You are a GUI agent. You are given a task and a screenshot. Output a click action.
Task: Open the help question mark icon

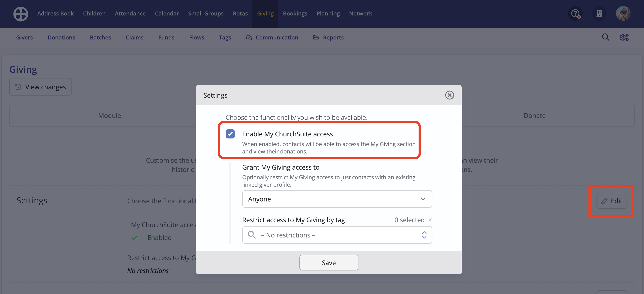575,14
